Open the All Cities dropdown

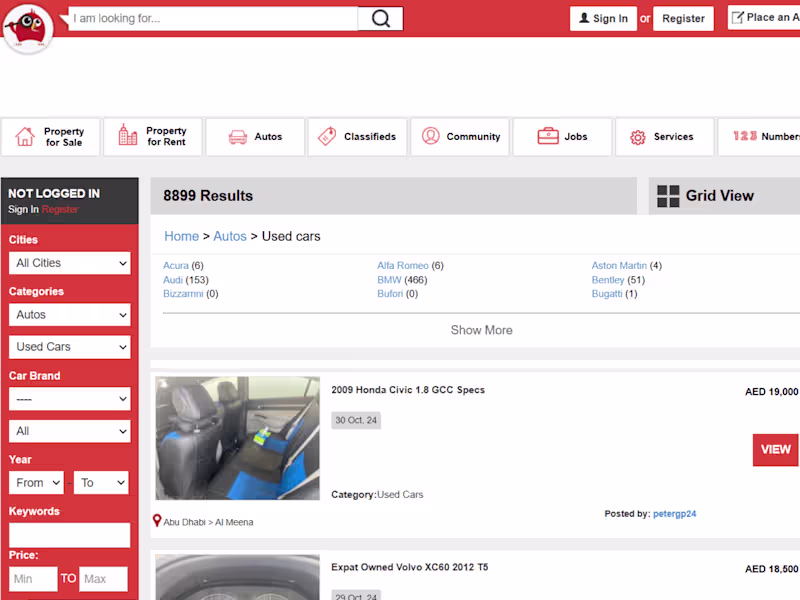pyautogui.click(x=70, y=263)
